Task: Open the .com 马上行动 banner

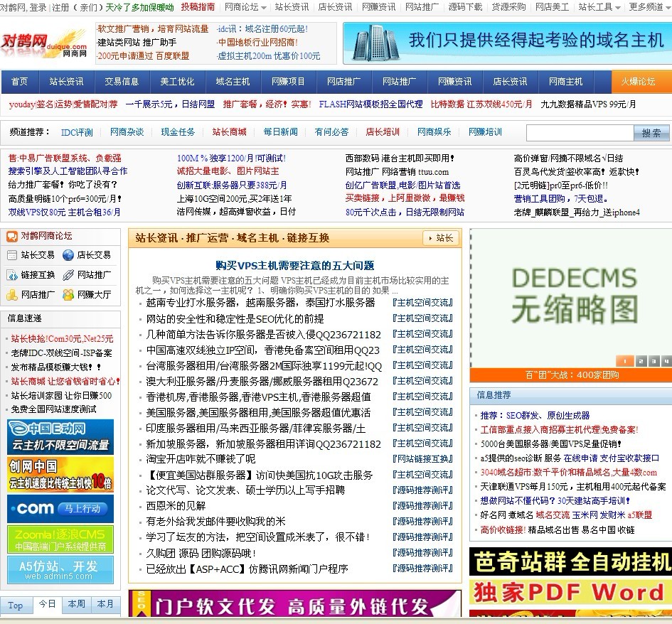Action: tap(60, 509)
